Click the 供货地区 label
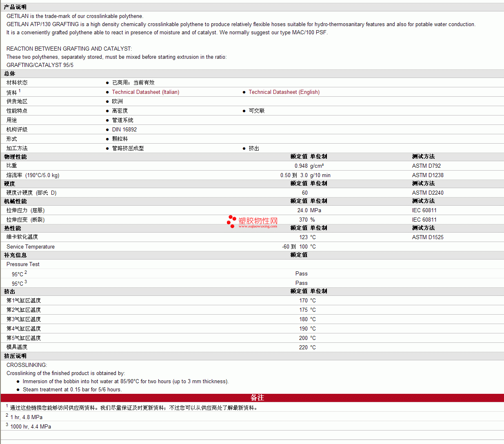Viewport: 504px width, 444px height. (x=17, y=101)
